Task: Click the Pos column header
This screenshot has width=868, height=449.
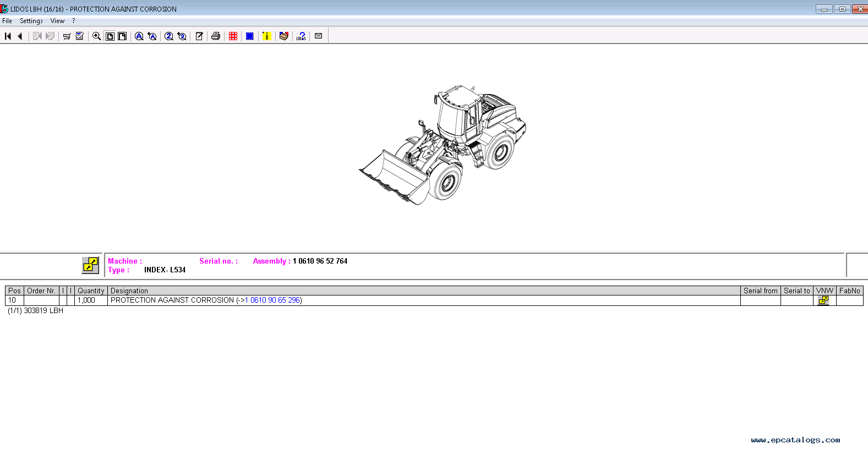Action: (15, 291)
